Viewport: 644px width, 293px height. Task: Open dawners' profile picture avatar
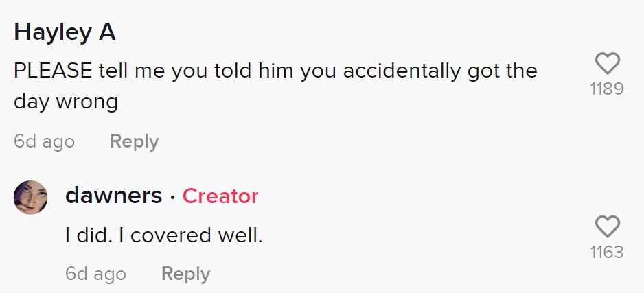(31, 198)
